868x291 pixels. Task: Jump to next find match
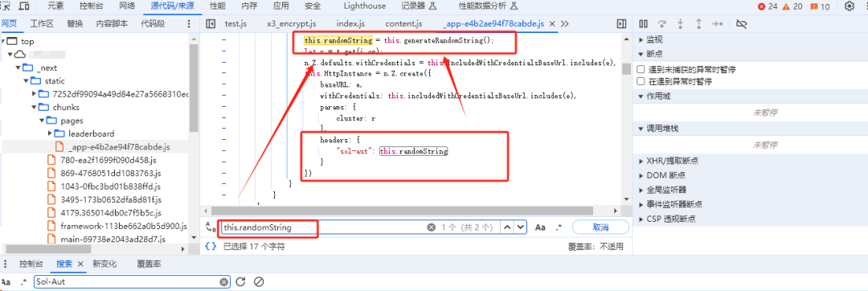[x=520, y=227]
